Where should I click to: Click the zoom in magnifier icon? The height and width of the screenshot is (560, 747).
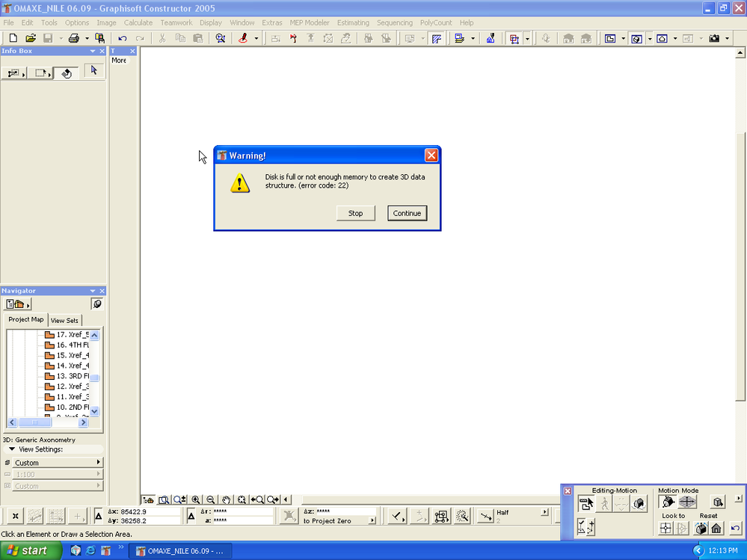point(196,499)
